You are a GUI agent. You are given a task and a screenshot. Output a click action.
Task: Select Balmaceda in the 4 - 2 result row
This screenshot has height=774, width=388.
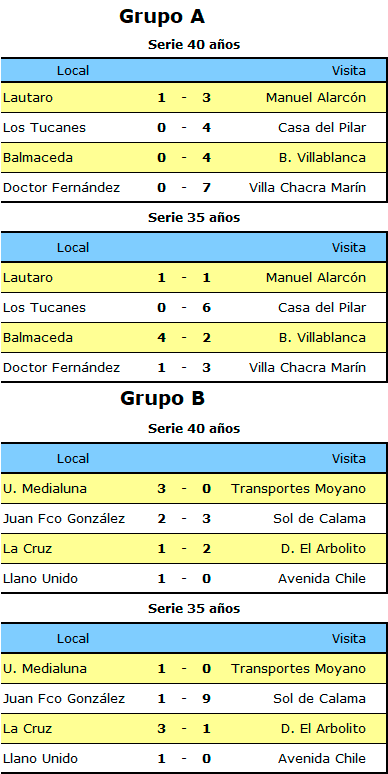[x=38, y=338]
